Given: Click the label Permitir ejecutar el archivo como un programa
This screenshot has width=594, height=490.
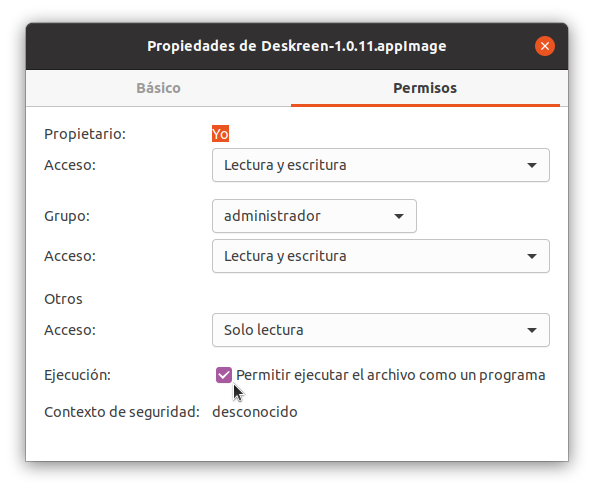Looking at the screenshot, I should pos(391,375).
